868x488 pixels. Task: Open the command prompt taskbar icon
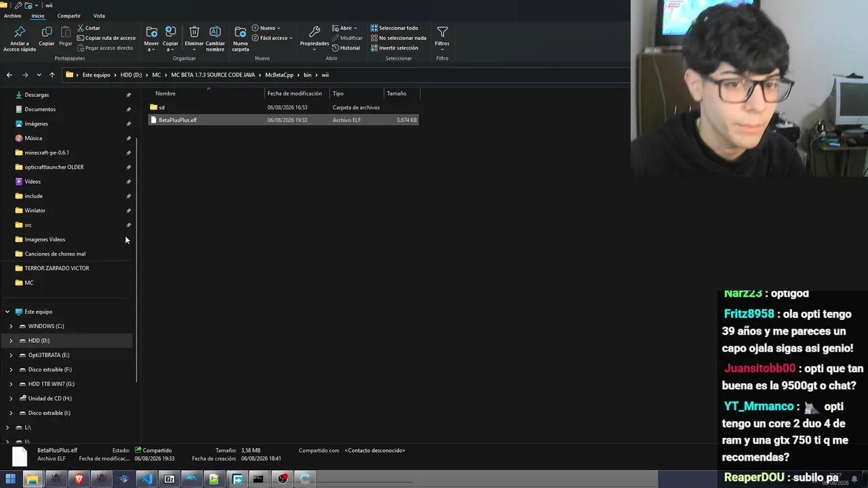tap(258, 479)
